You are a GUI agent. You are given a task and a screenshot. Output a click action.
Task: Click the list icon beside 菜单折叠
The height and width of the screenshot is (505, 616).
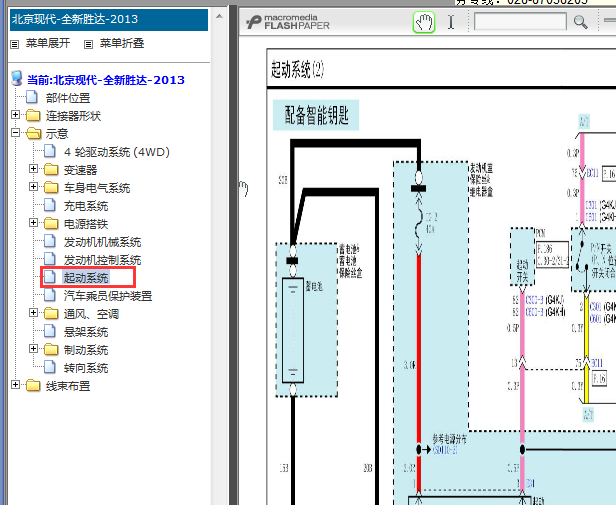88,44
